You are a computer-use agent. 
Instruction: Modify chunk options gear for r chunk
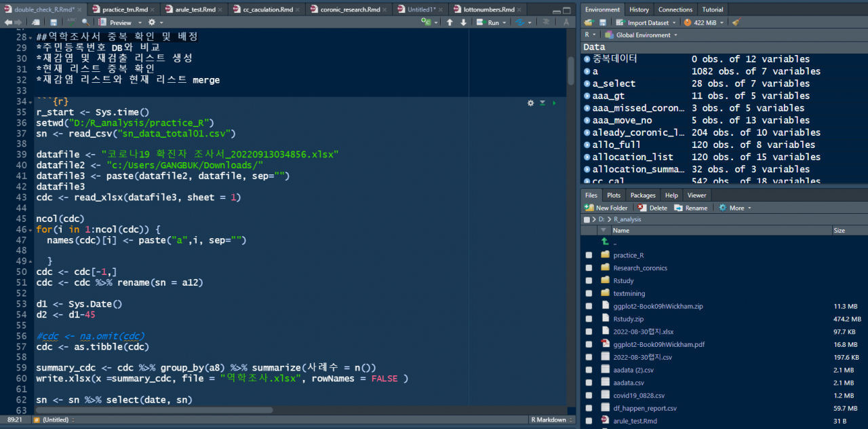tap(531, 102)
